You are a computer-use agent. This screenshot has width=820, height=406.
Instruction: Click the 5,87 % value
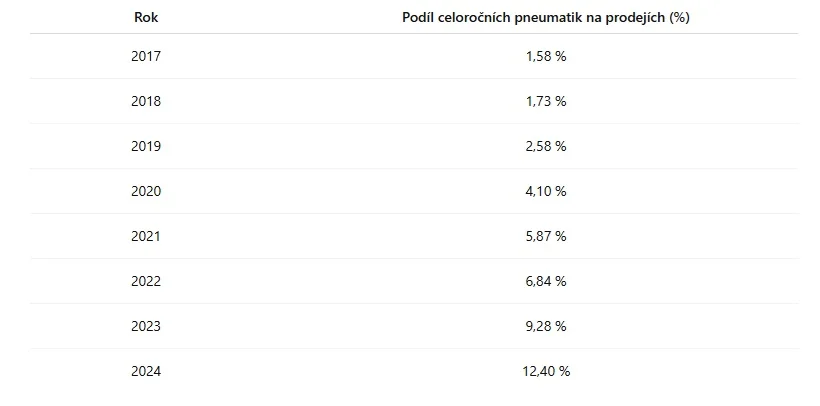(546, 236)
